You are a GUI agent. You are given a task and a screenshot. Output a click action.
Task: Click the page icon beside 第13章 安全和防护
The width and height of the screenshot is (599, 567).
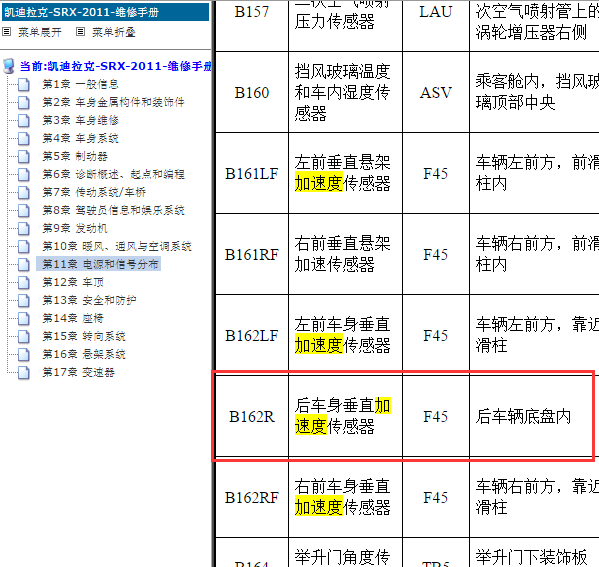pyautogui.click(x=24, y=300)
